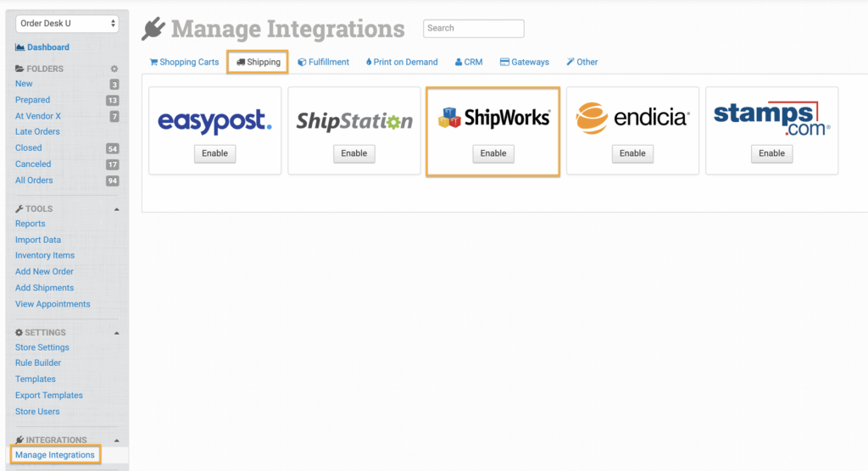Click the Folders settings gear icon
The image size is (868, 471).
[x=114, y=69]
